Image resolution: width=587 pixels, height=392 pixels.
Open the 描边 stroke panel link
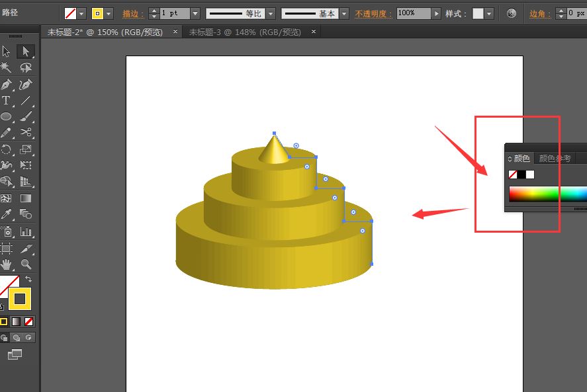click(x=133, y=14)
